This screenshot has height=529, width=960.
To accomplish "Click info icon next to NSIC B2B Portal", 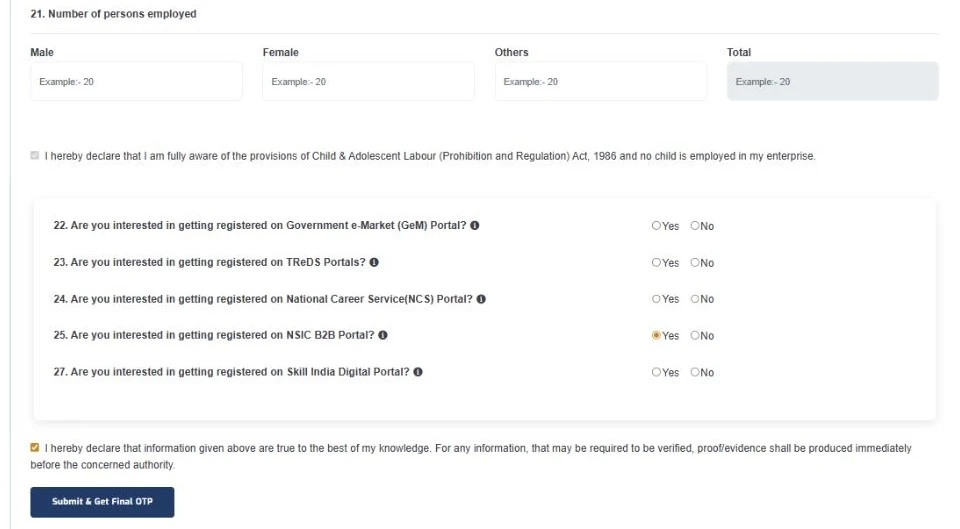I will click(383, 336).
